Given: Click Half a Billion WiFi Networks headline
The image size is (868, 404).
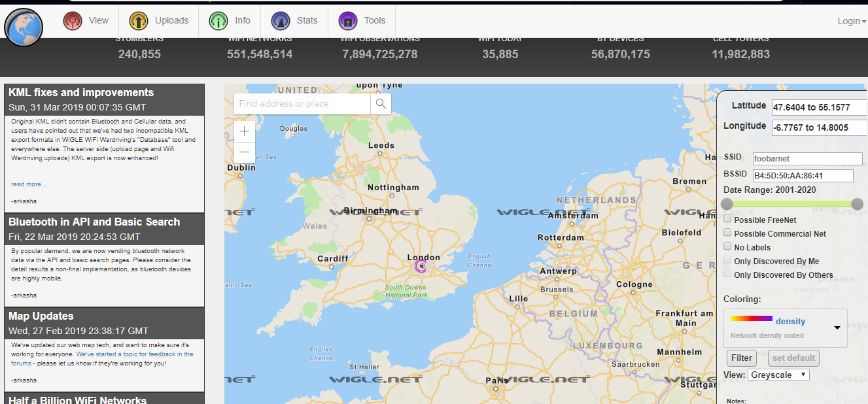Looking at the screenshot, I should pos(78,399).
